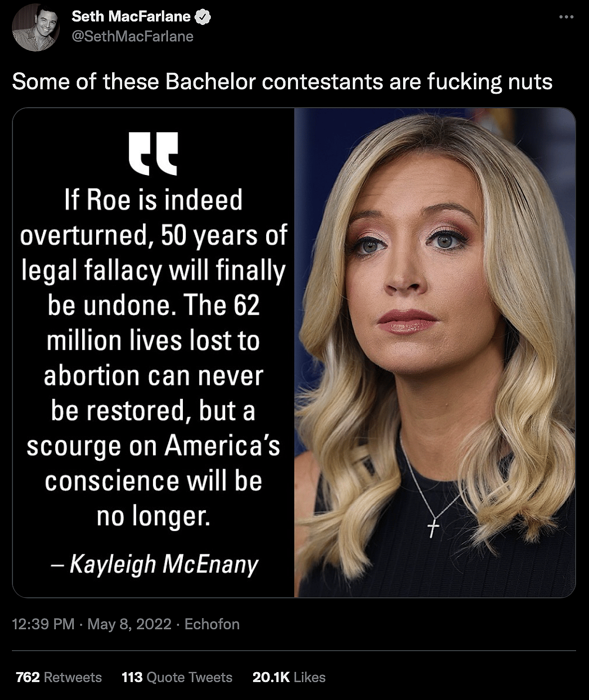Open the May 8, 2022 date link
This screenshot has width=589, height=700.
click(129, 624)
